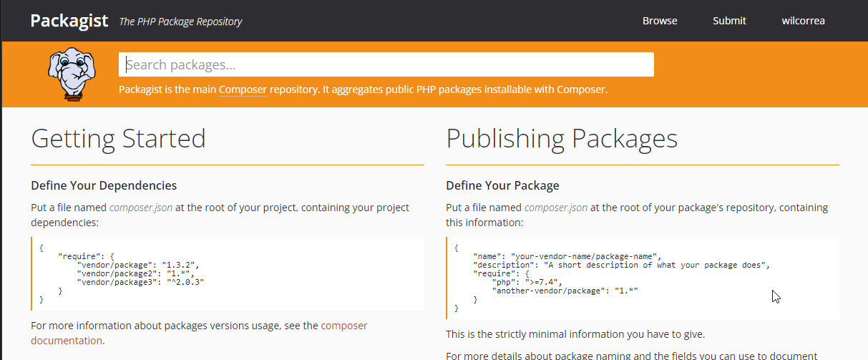The height and width of the screenshot is (360, 868).
Task: Click the Packagist elephant mascot logo
Action: tap(71, 73)
